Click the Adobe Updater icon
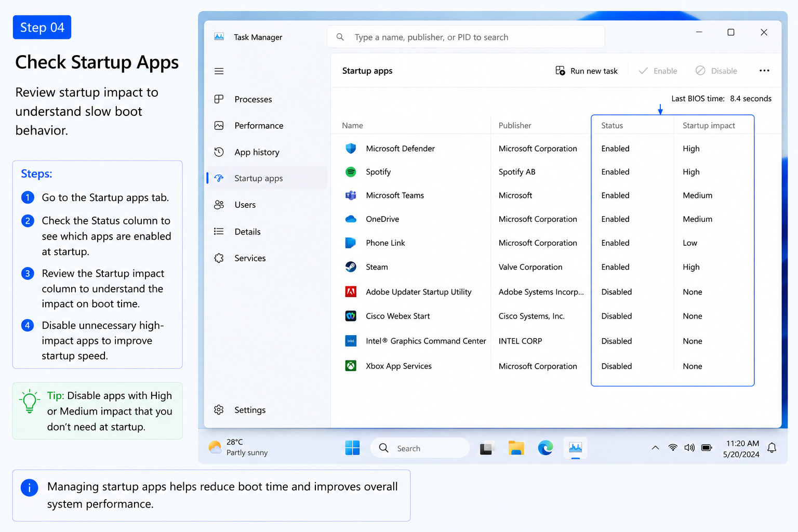 point(351,291)
